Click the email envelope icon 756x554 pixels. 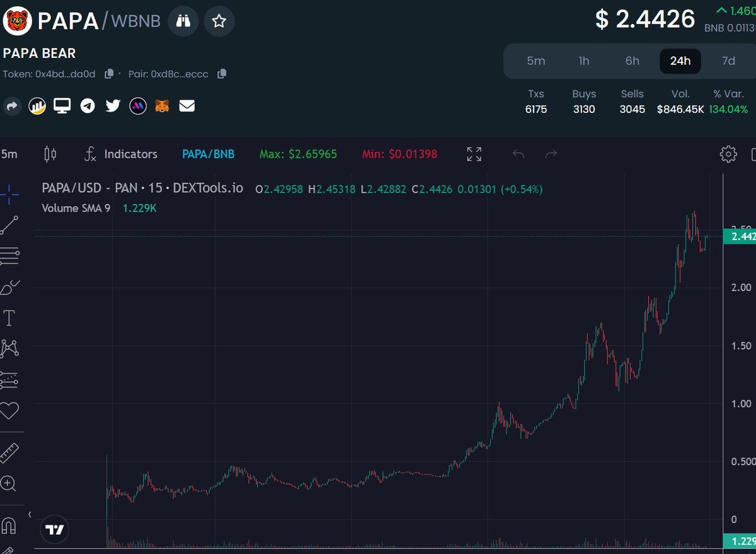pos(187,106)
